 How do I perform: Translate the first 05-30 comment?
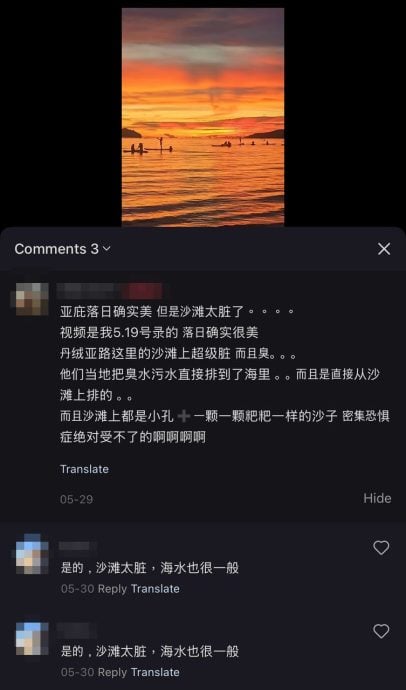point(155,589)
